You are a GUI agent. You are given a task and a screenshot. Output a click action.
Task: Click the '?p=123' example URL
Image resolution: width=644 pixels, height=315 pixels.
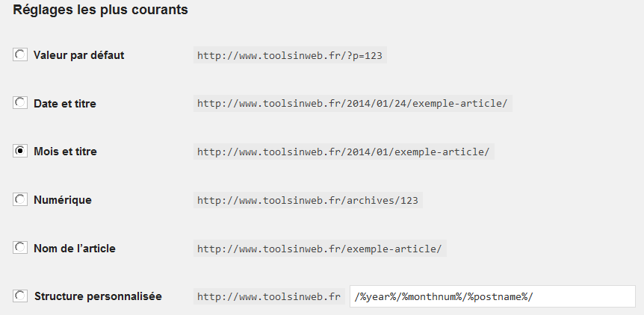(290, 55)
